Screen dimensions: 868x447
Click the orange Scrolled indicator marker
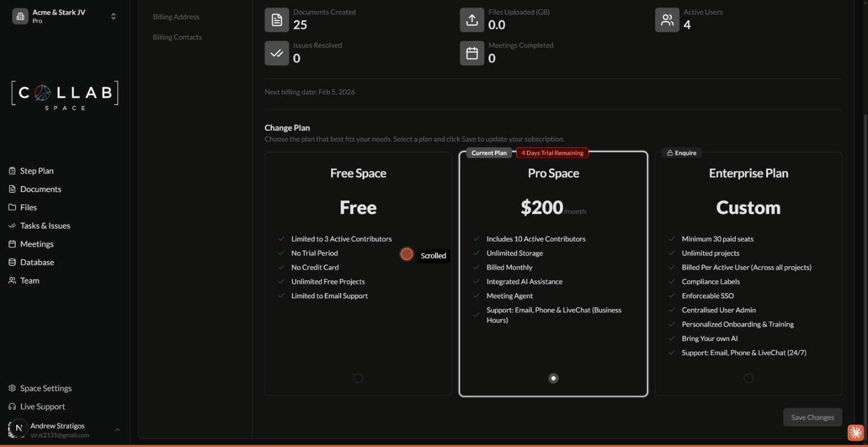(406, 254)
